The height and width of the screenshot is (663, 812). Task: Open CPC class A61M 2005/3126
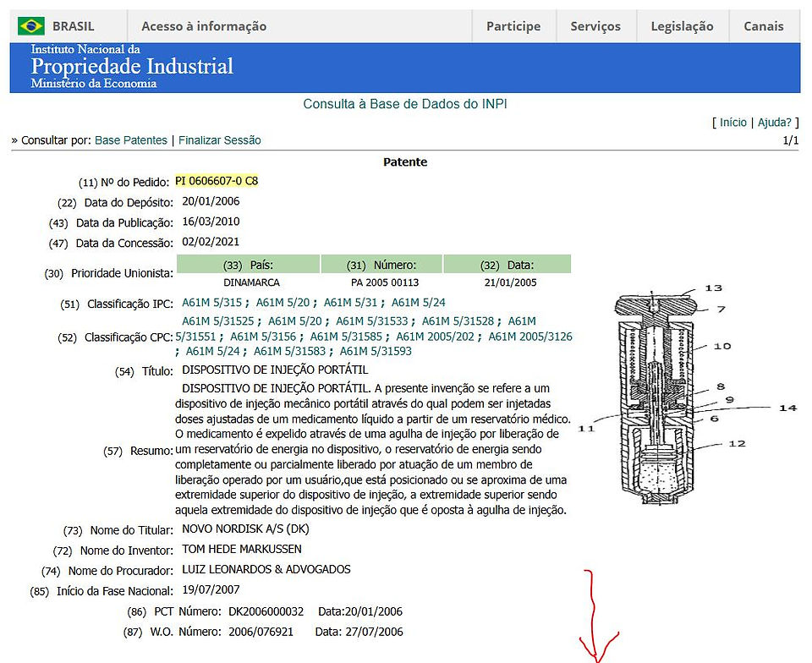(530, 337)
